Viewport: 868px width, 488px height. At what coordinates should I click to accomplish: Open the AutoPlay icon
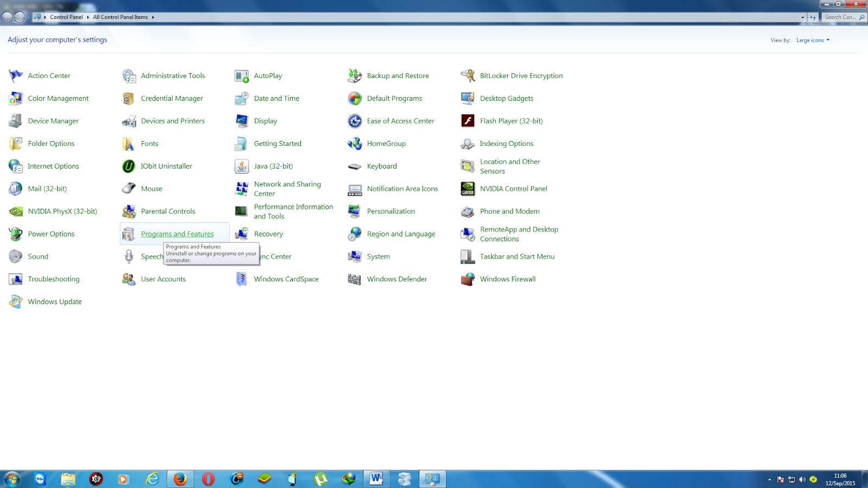click(241, 76)
